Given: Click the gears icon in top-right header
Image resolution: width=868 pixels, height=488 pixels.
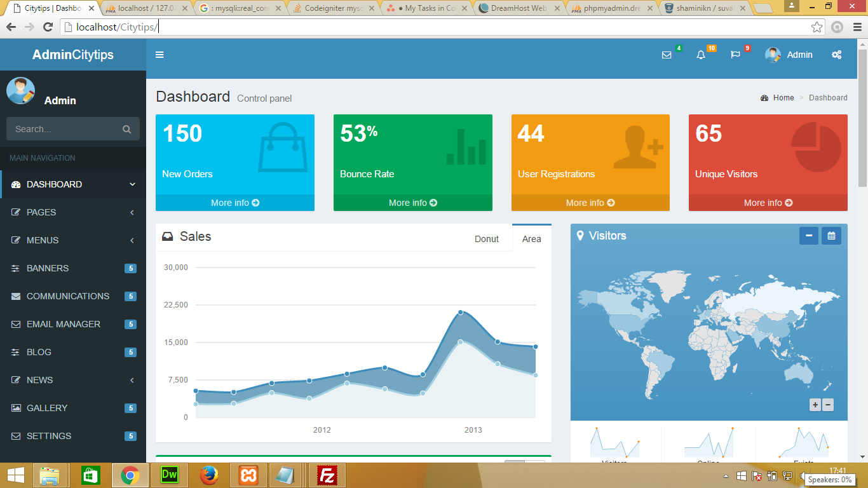Looking at the screenshot, I should click(836, 55).
